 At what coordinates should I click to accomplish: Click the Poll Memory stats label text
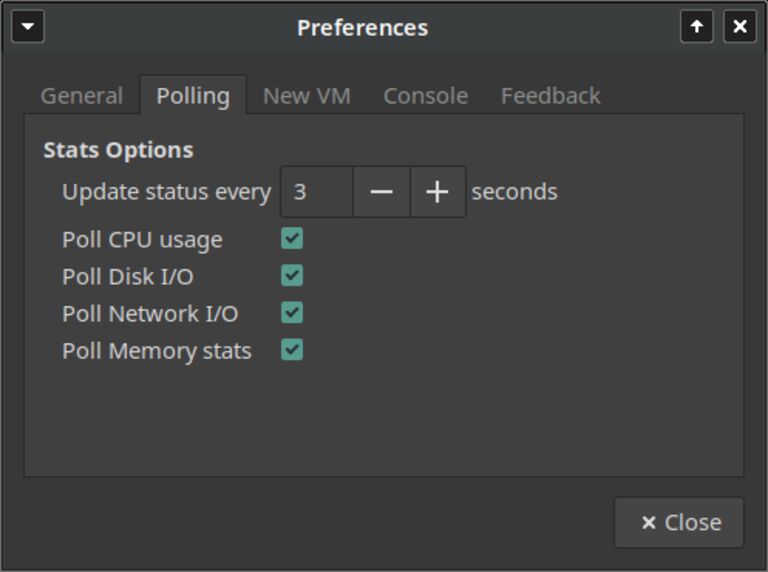point(157,351)
